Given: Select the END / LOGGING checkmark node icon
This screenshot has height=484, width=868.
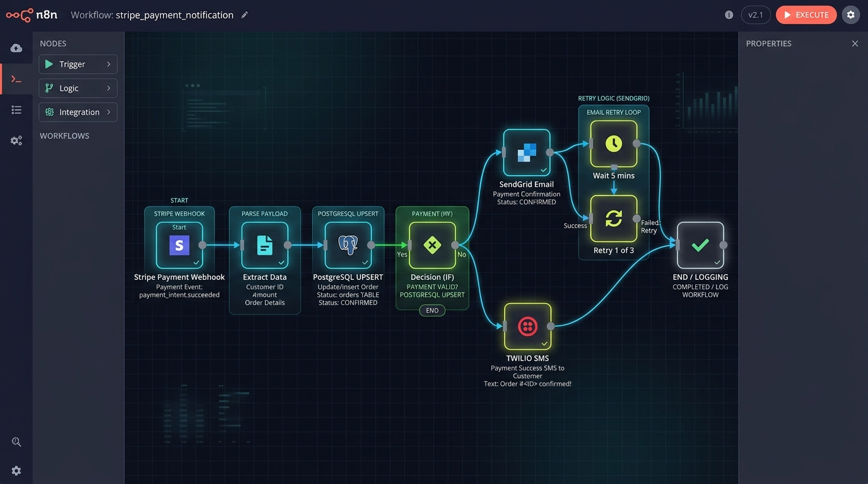Looking at the screenshot, I should 700,245.
